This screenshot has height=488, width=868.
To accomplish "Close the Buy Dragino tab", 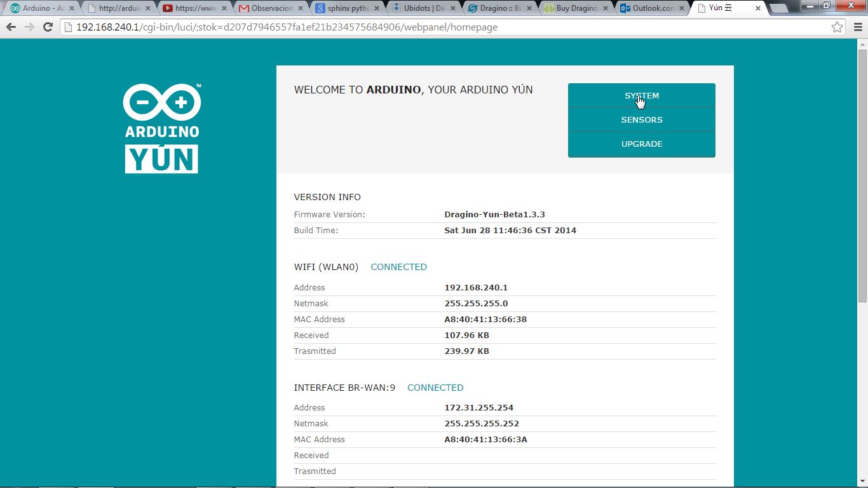I will coord(605,9).
